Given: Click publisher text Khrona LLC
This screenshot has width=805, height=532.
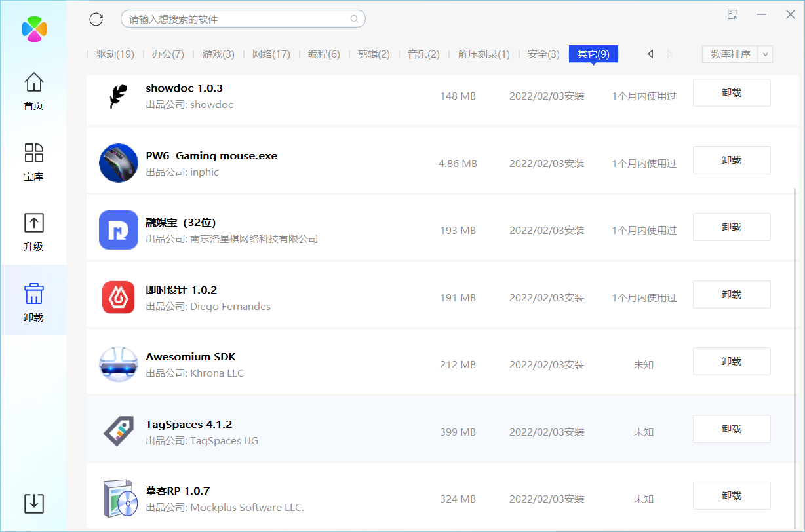Looking at the screenshot, I should pos(217,373).
